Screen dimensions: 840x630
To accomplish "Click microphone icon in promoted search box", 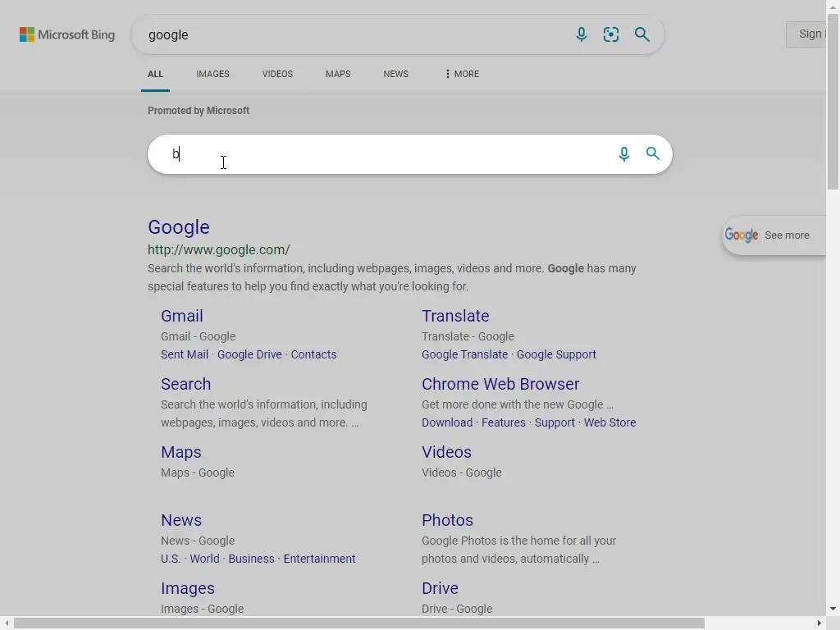I will [624, 154].
